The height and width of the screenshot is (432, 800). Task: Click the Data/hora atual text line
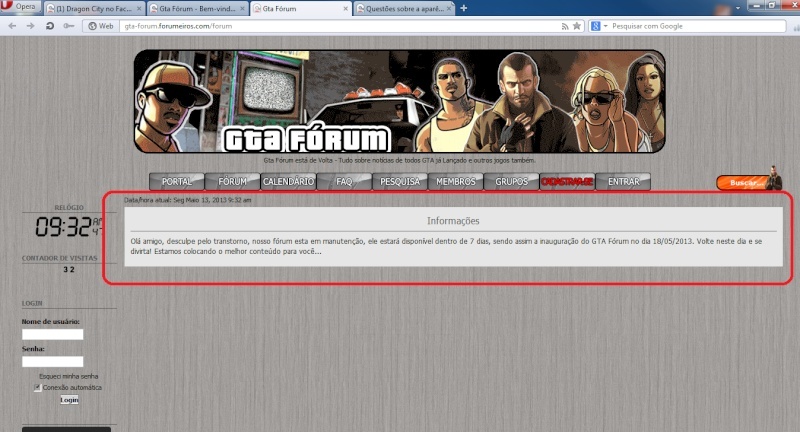188,200
